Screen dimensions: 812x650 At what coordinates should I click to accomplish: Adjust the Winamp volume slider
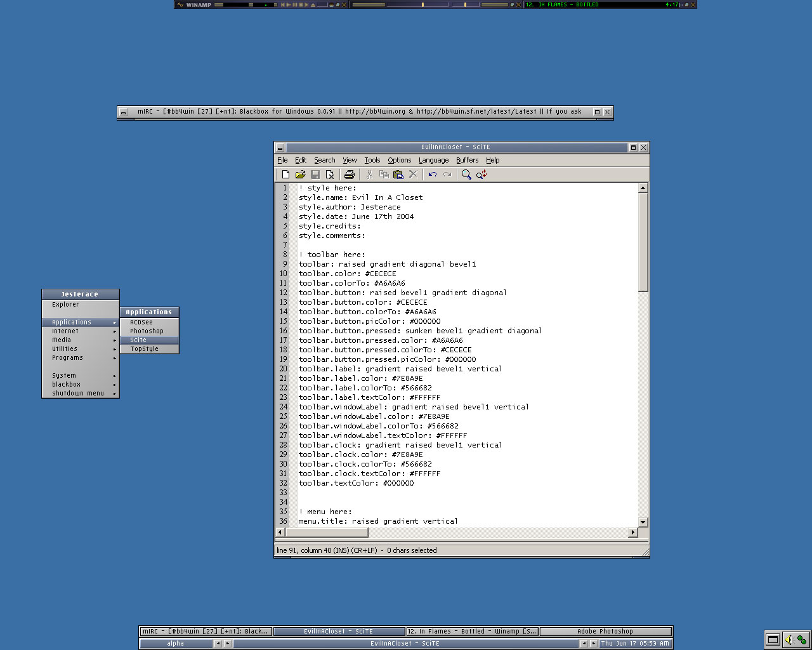[417, 4]
